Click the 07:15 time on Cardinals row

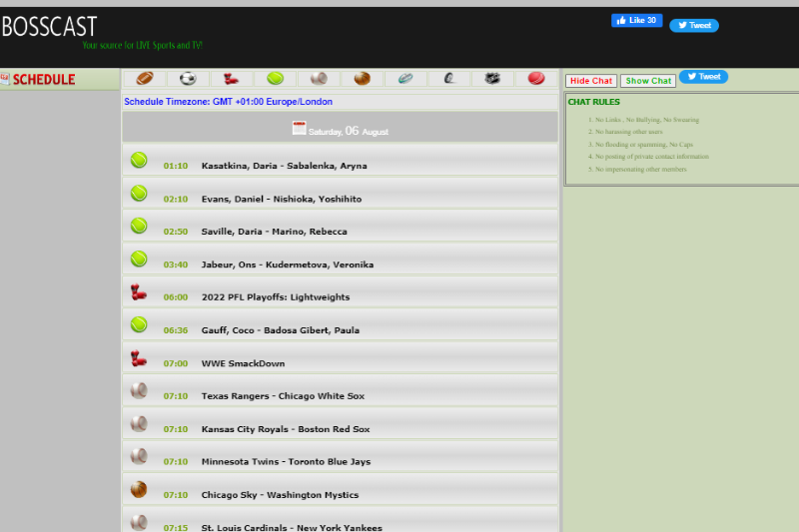(x=176, y=528)
